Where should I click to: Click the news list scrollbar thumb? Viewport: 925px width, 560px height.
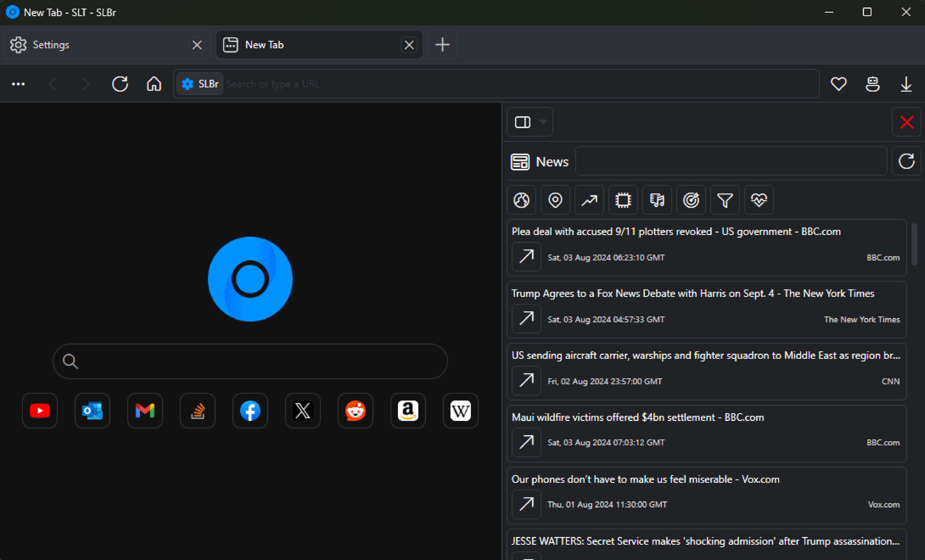click(x=914, y=244)
